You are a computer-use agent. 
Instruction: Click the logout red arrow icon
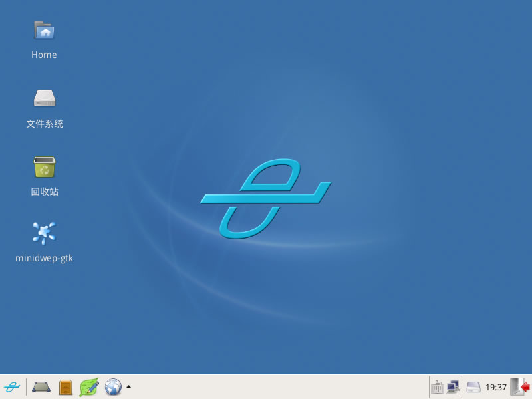(x=521, y=387)
